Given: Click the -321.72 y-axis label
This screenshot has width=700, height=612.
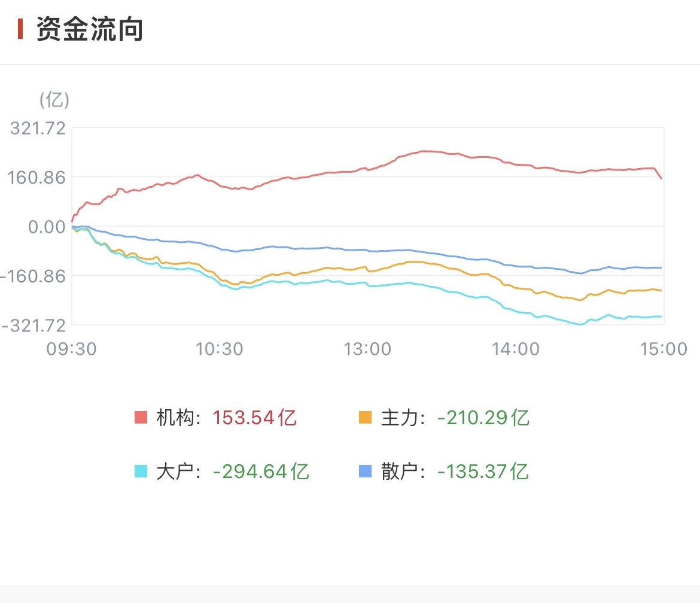Looking at the screenshot, I should tap(34, 325).
